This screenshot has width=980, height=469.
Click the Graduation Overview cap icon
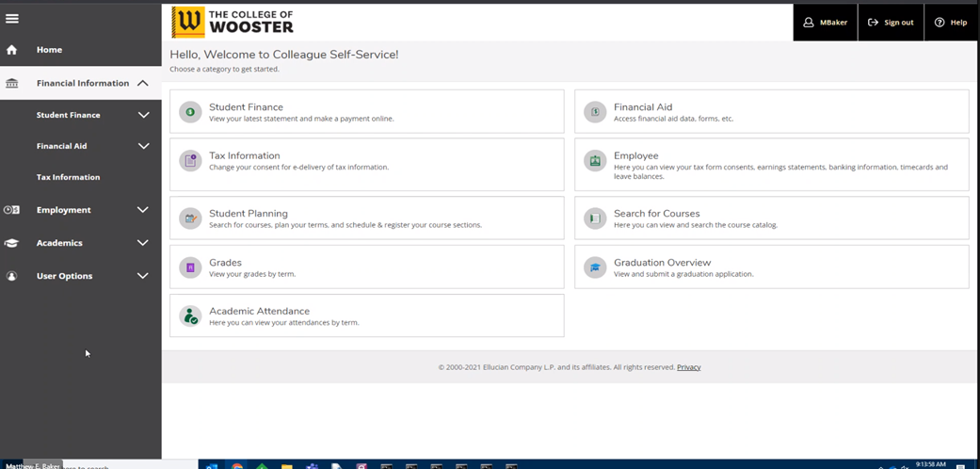tap(595, 267)
